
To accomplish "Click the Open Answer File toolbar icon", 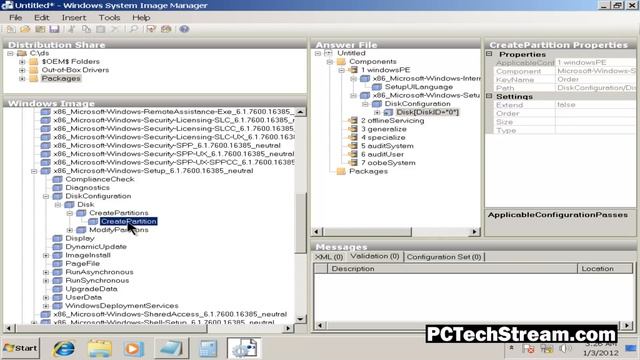I will coord(25,29).
